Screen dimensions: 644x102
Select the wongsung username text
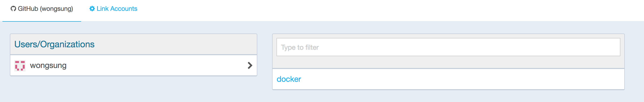[48, 66]
